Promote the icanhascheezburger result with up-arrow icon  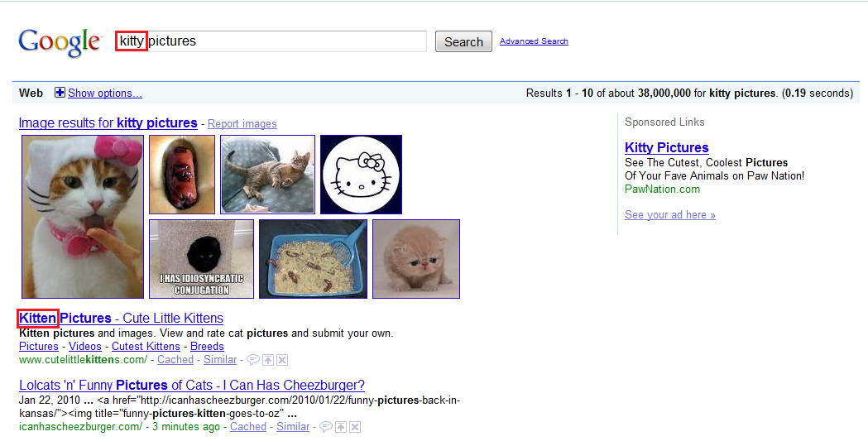[341, 427]
